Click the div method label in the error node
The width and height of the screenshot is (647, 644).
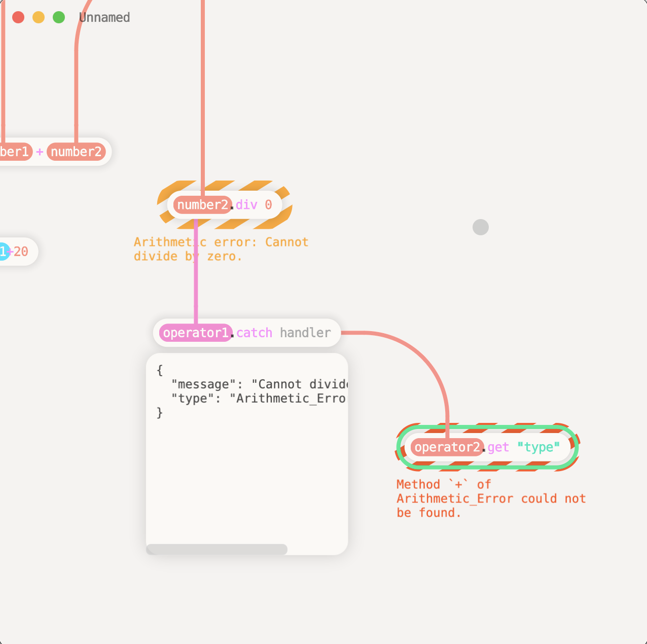(246, 205)
